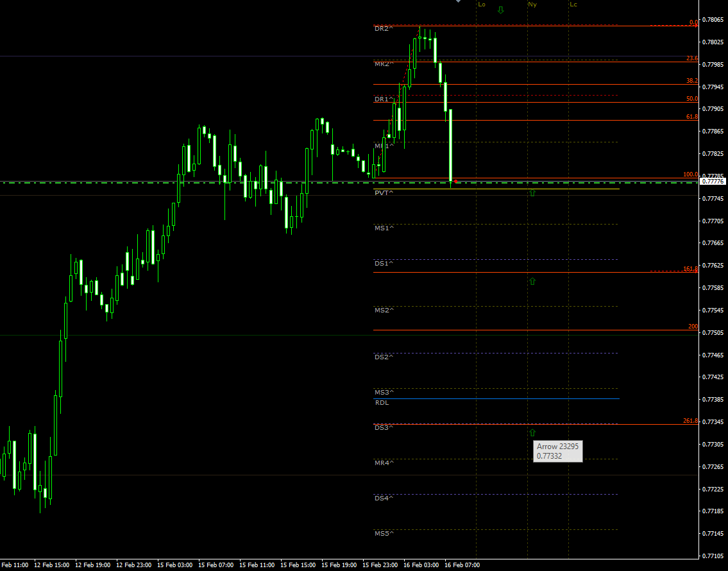
Task: Click the green up-arrow below the yellow PVT line
Action: click(x=532, y=192)
